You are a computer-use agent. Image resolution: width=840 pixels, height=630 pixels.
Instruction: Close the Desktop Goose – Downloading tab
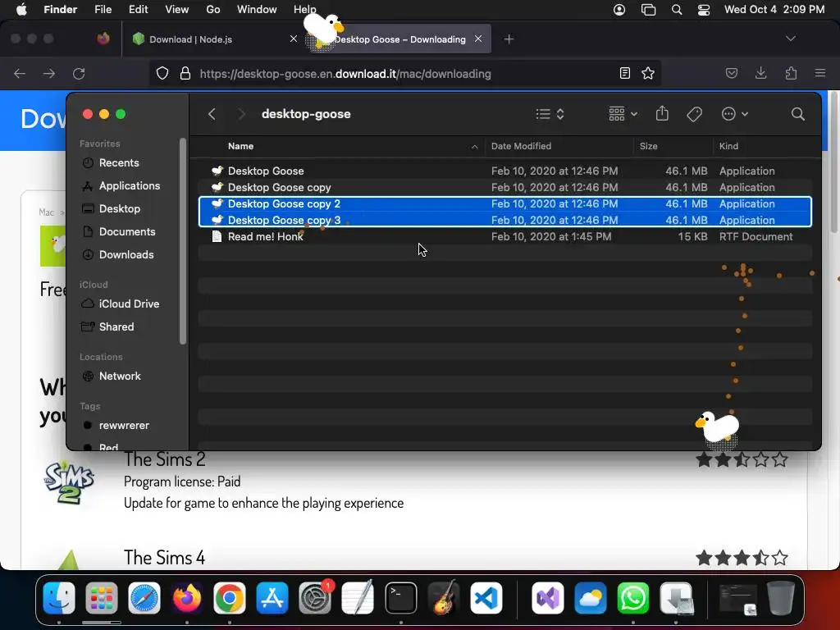tap(478, 39)
